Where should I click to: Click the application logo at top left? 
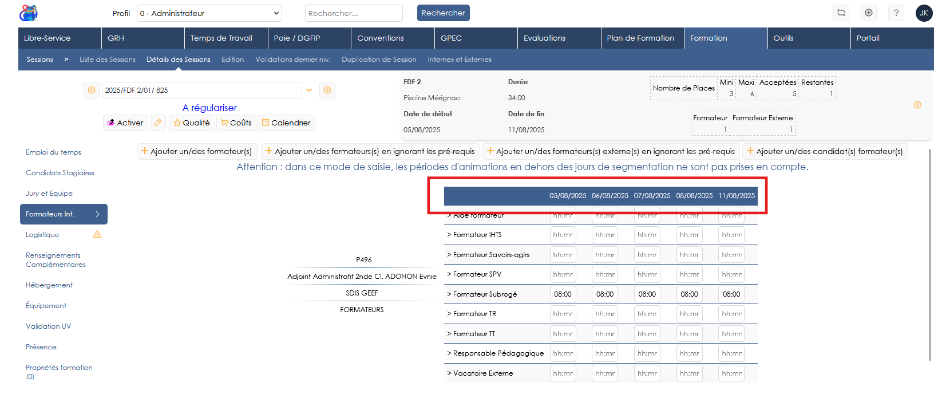28,12
